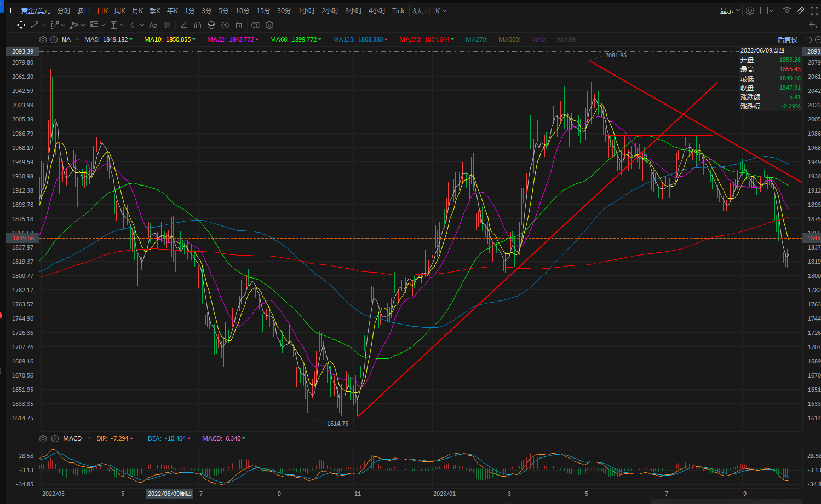This screenshot has width=821, height=504.
Task: Click the 后复权 price adjustment link
Action: point(787,39)
